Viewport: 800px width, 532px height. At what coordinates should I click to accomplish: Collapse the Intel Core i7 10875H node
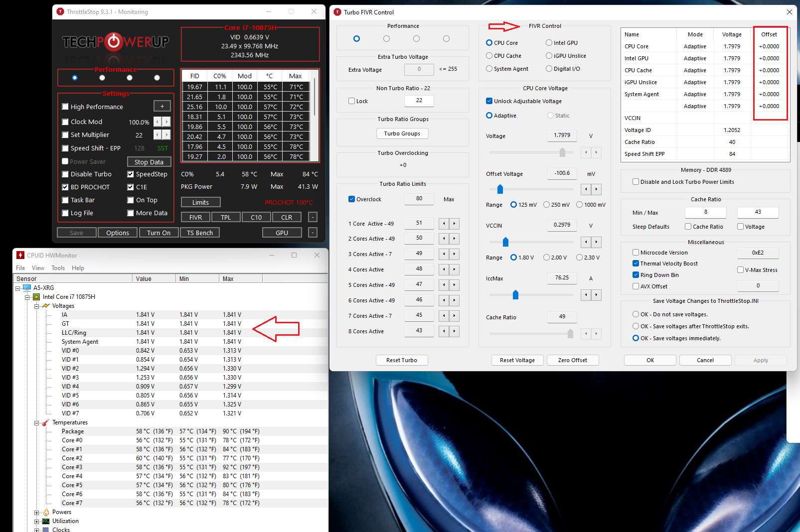pyautogui.click(x=27, y=297)
